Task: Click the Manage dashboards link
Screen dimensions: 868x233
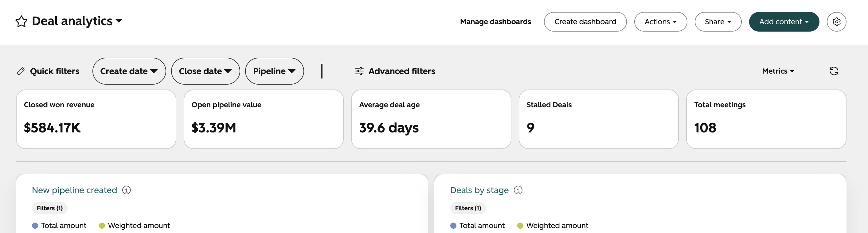Action: (495, 22)
